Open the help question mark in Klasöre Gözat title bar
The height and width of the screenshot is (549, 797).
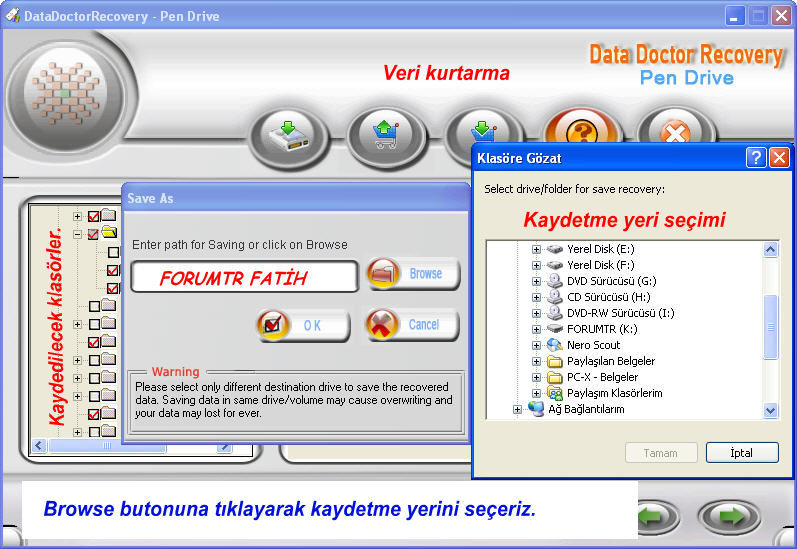point(756,158)
